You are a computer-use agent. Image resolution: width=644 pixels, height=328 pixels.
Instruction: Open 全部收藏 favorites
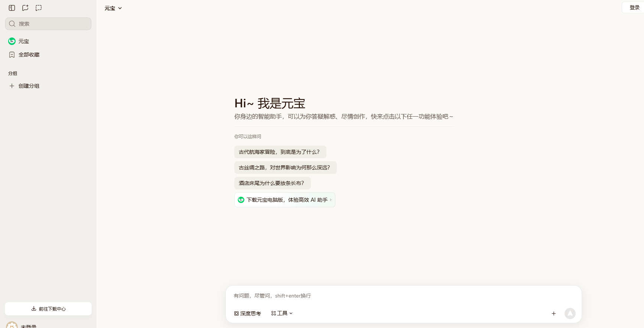click(48, 55)
